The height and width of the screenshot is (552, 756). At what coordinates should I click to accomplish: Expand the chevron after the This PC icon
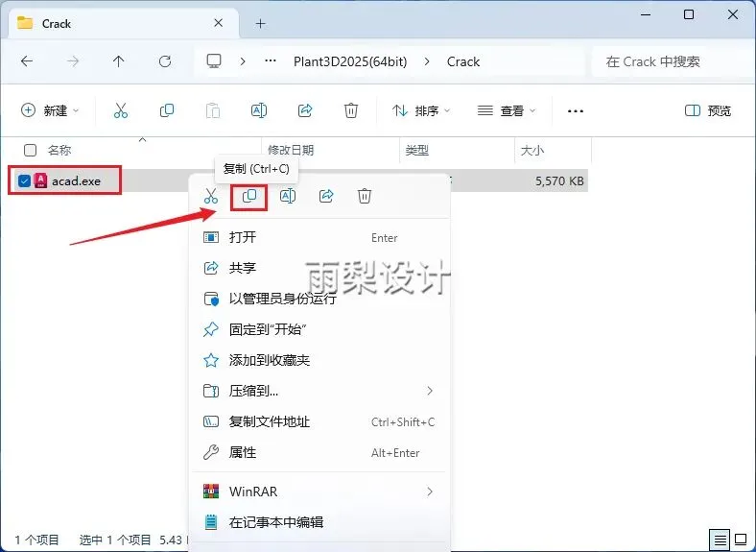pos(243,61)
